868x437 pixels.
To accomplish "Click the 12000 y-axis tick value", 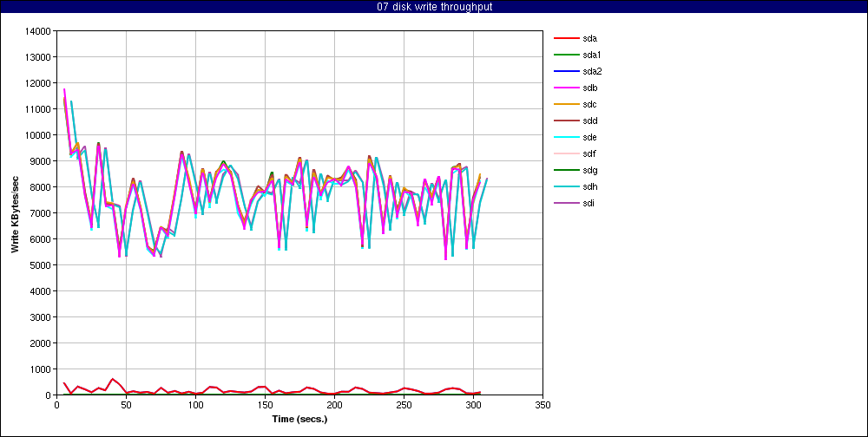I will (x=38, y=83).
